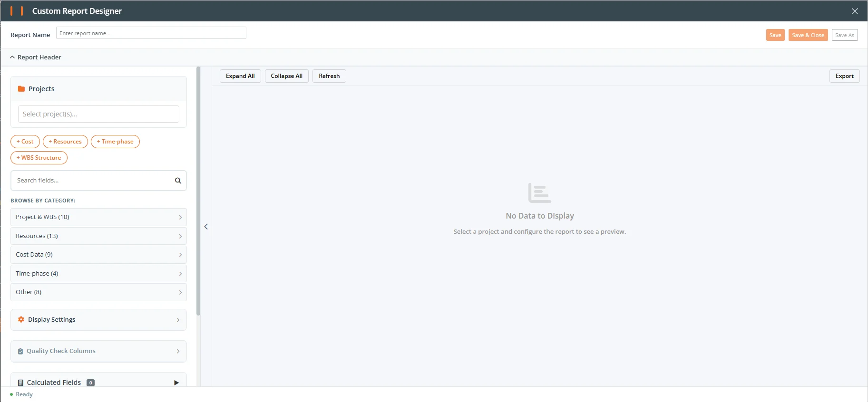
Task: Add the + Resources field preset
Action: pos(65,142)
